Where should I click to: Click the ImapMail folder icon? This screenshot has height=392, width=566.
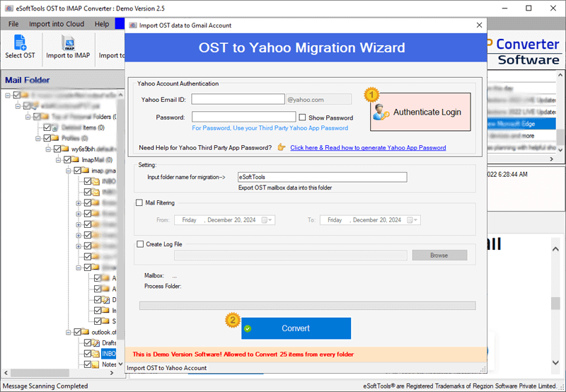click(76, 159)
